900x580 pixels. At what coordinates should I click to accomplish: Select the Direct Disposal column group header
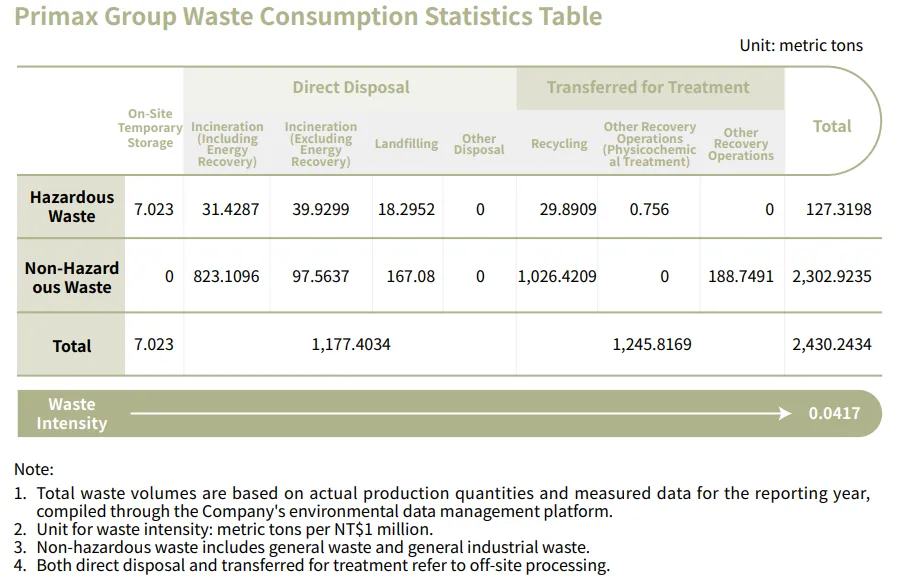(350, 87)
